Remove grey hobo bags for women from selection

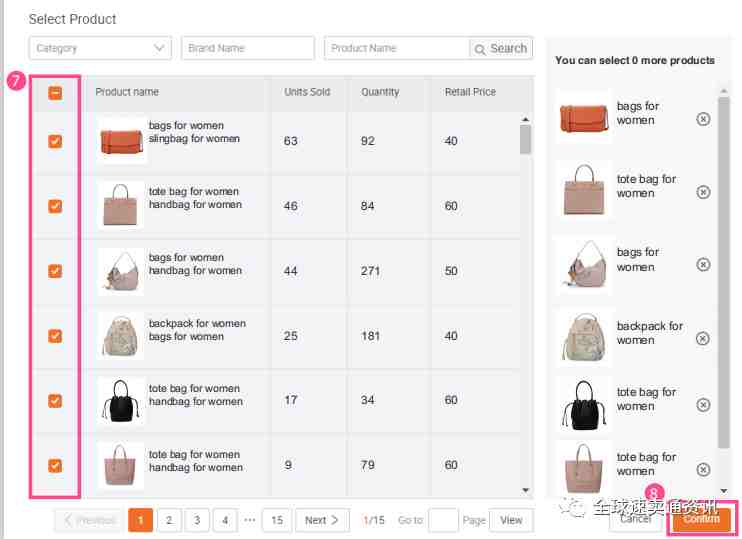703,265
